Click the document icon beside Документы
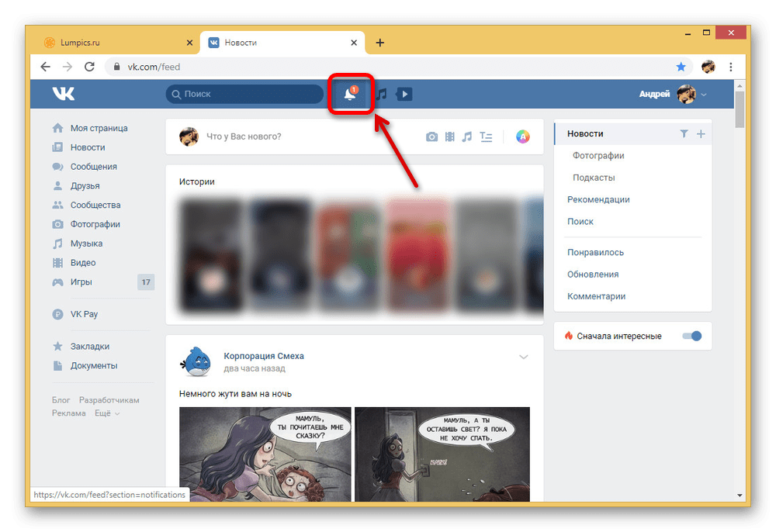Image resolution: width=776 pixels, height=532 pixels. [58, 365]
